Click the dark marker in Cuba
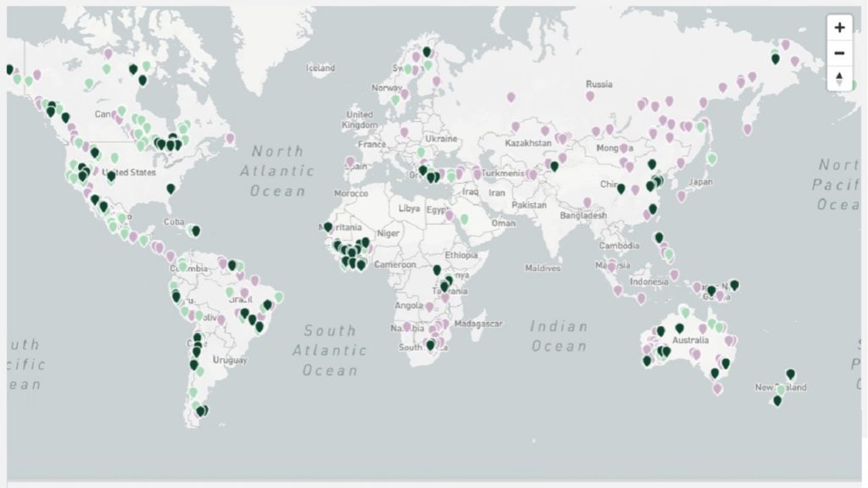 [x=196, y=230]
